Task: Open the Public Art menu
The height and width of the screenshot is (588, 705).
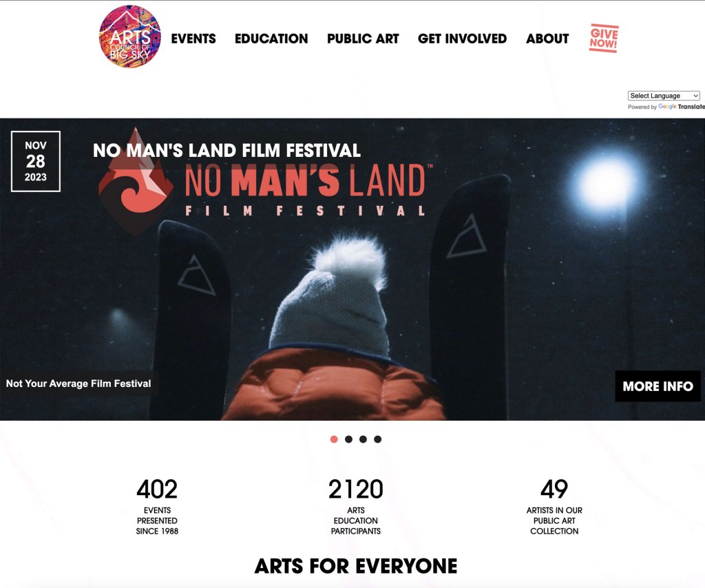Action: [x=363, y=39]
